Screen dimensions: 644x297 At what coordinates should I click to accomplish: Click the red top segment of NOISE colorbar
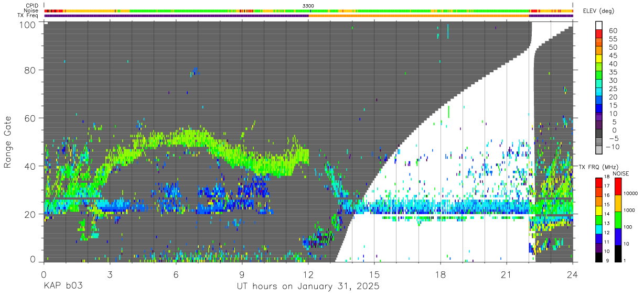618,186
